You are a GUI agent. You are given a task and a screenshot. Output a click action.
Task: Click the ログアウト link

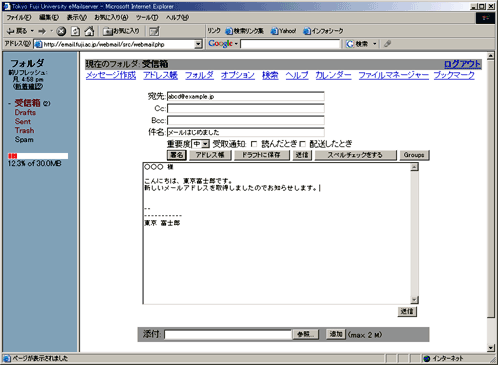pyautogui.click(x=462, y=64)
